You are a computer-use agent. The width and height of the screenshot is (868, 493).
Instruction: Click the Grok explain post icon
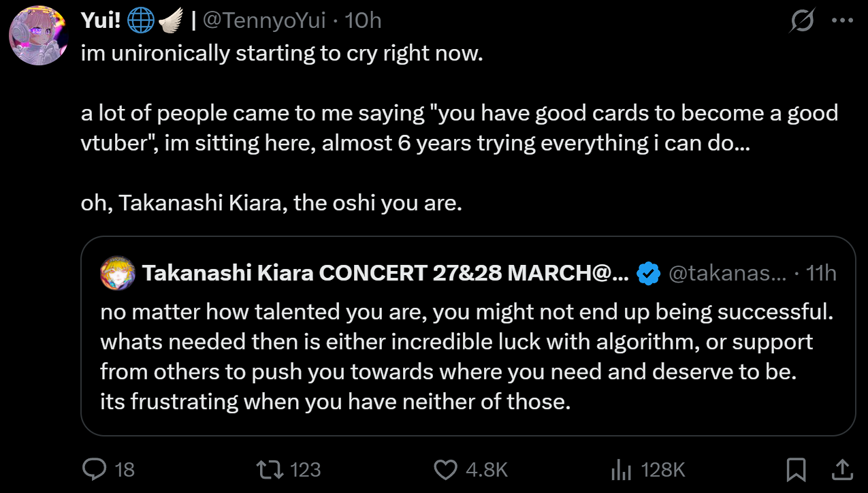(x=803, y=22)
